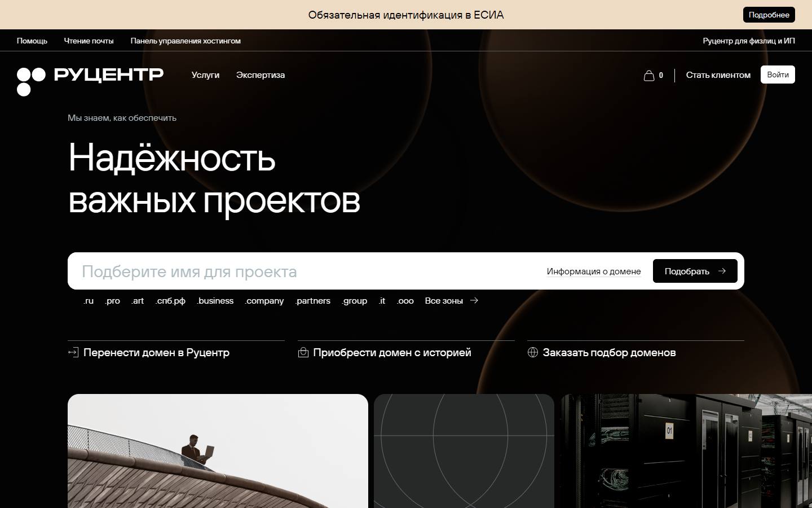Open the Услуги menu
The width and height of the screenshot is (812, 508).
point(205,75)
